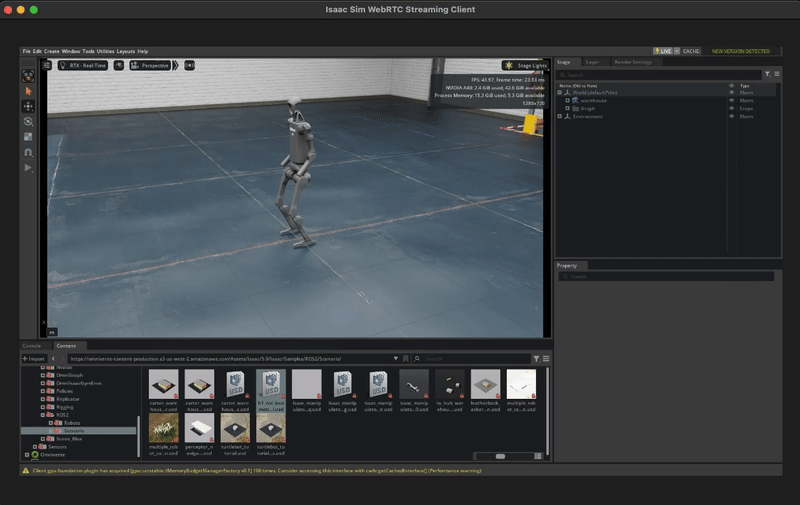Open the RTX - Real-Time renderer dropdown
This screenshot has width=800, height=505.
point(84,65)
